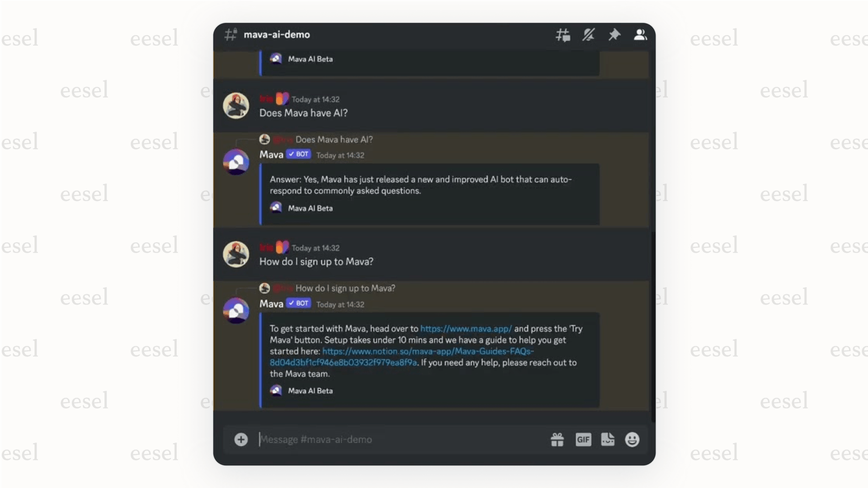Image resolution: width=868 pixels, height=488 pixels.
Task: Open the emoji picker
Action: click(x=632, y=439)
